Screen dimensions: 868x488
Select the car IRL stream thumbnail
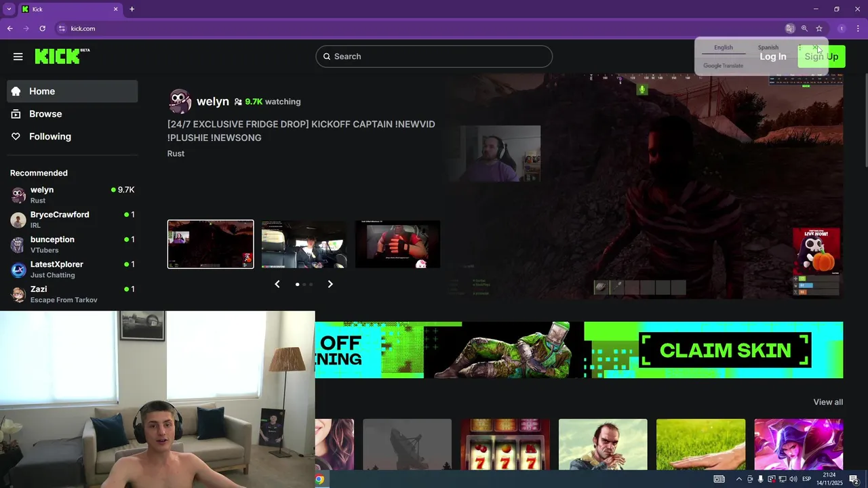click(304, 244)
